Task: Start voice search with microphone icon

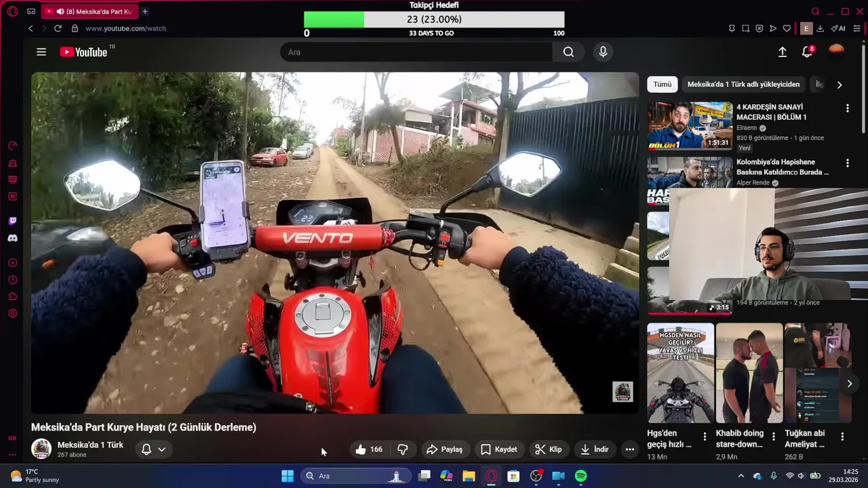Action: [x=603, y=52]
